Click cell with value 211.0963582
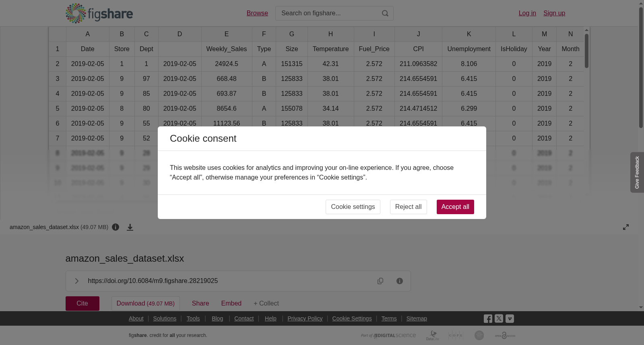 [x=418, y=64]
